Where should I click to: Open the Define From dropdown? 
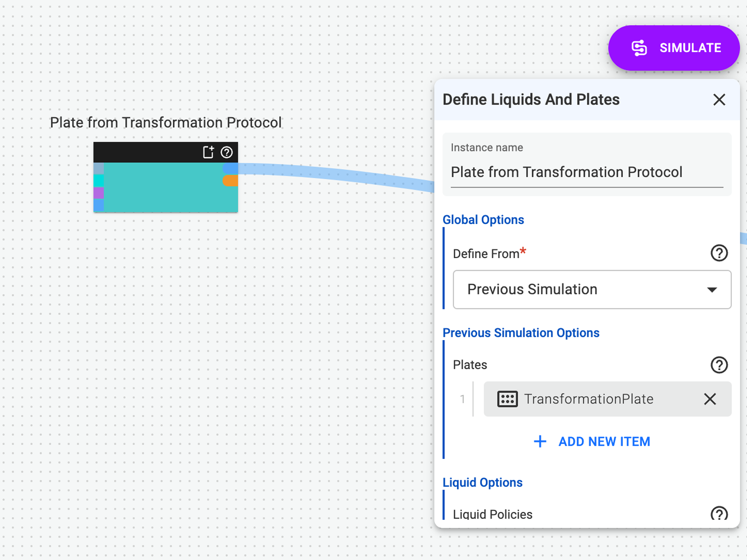click(592, 289)
